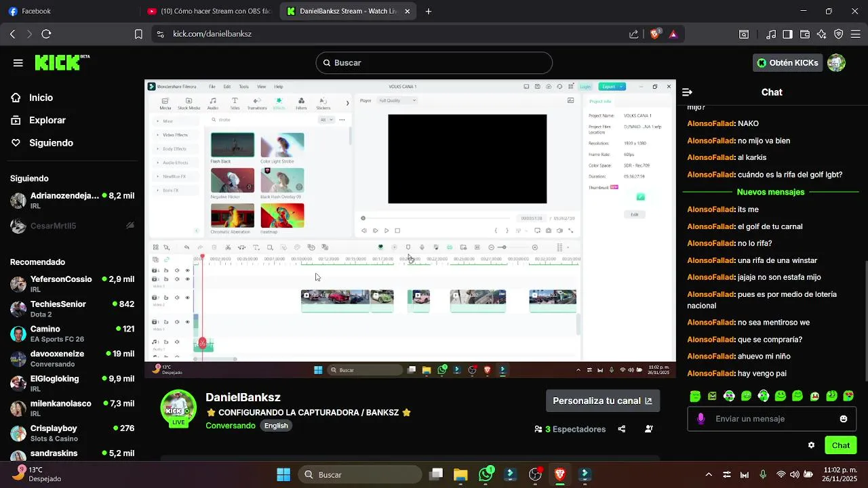Image resolution: width=868 pixels, height=488 pixels.
Task: Open recommended channel TechiesSenior
Action: point(72,309)
